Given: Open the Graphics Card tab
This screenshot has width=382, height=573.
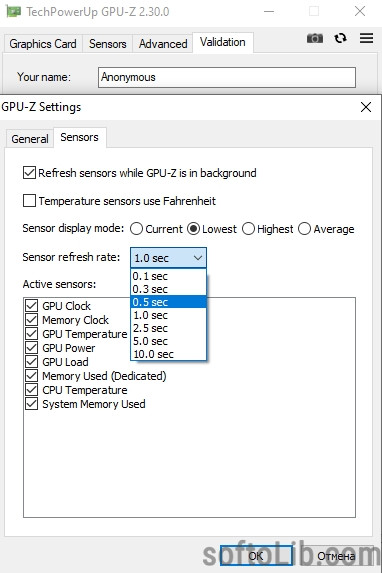Looking at the screenshot, I should tap(43, 44).
